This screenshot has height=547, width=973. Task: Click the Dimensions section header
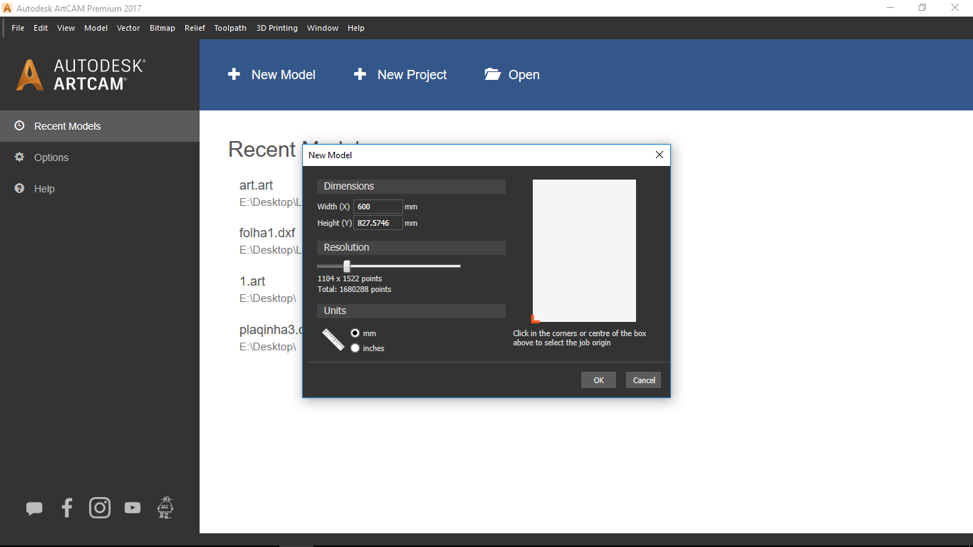tap(411, 186)
